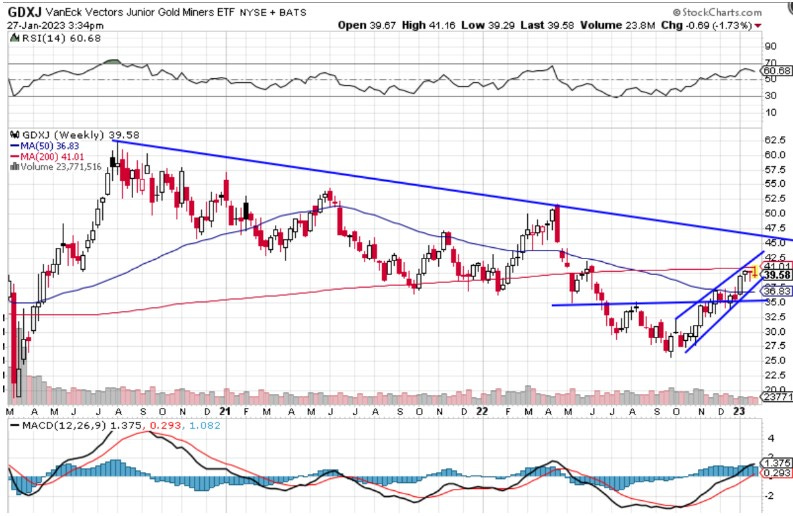Click the date stamp '27-Jan-2023 3:34pm'
The height and width of the screenshot is (516, 793).
coord(56,26)
